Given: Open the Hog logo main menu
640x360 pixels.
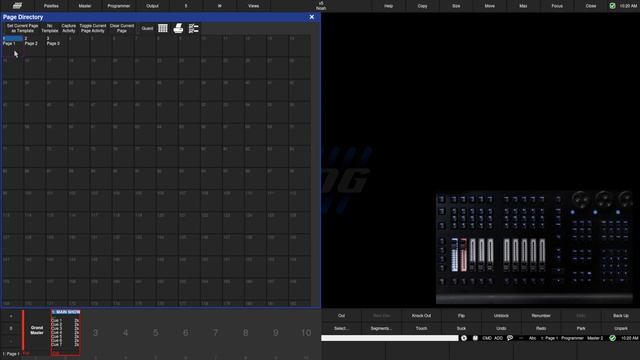Looking at the screenshot, I should click(17, 6).
